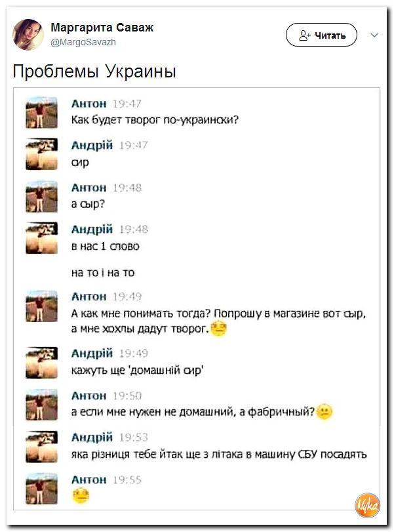Open the Маргарита Саваж profile name
Image resolution: width=394 pixels, height=532 pixels.
102,28
